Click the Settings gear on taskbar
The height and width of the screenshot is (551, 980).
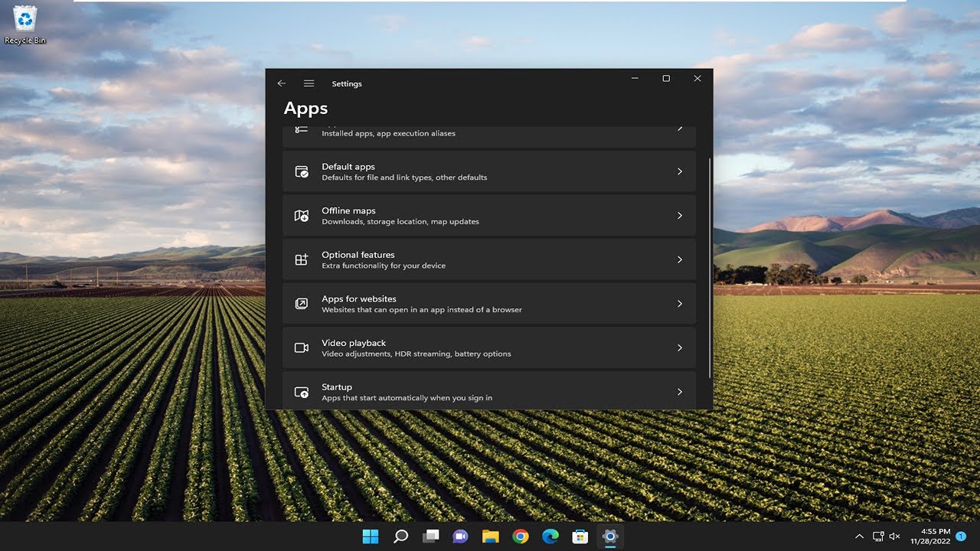[610, 536]
